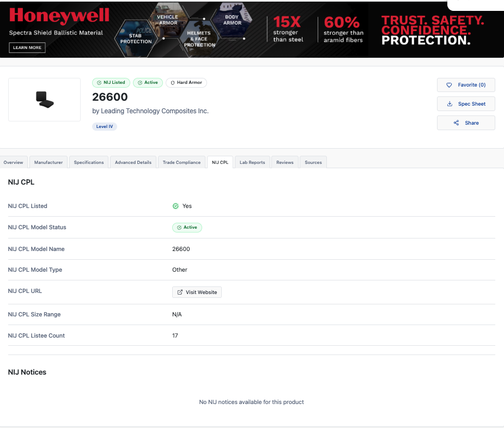Click the heart icon on the Favorite button
The image size is (504, 428).
[x=449, y=85]
